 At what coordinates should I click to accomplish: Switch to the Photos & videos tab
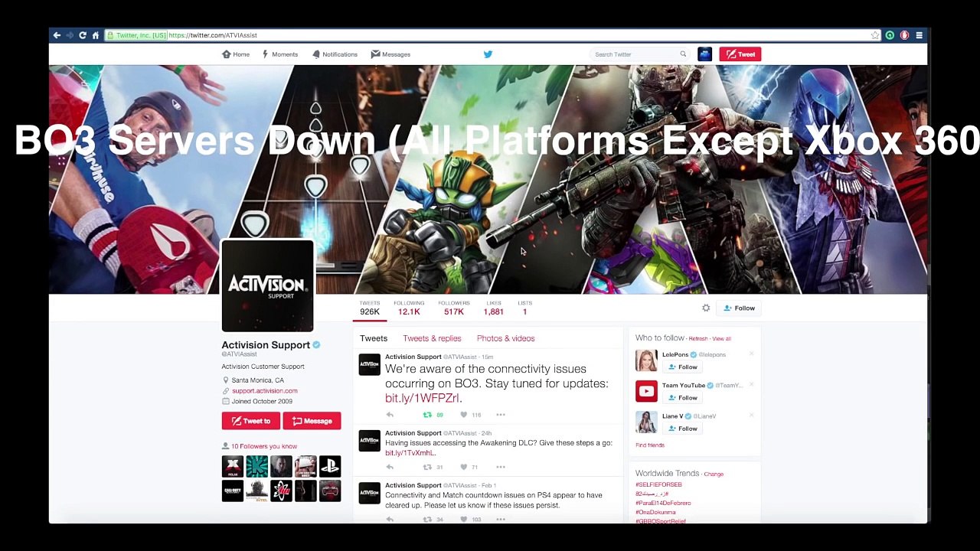coord(505,338)
